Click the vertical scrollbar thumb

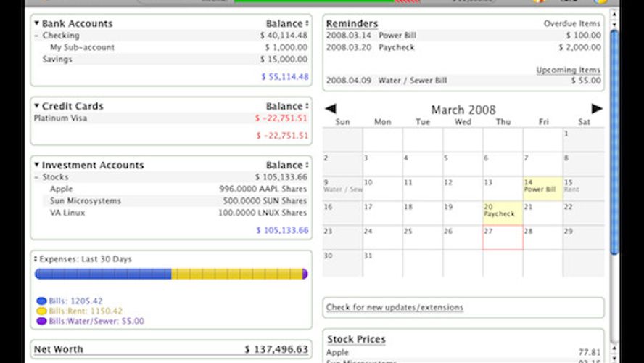tap(614, 142)
